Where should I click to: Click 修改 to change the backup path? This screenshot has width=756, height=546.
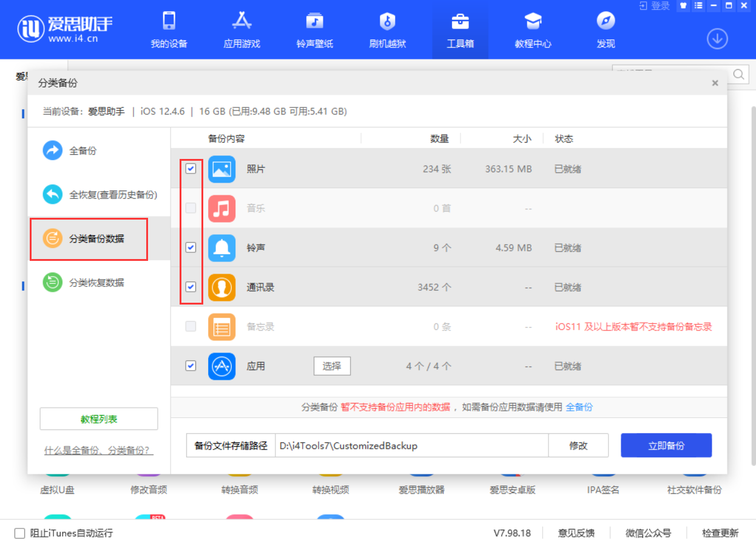[x=578, y=445]
